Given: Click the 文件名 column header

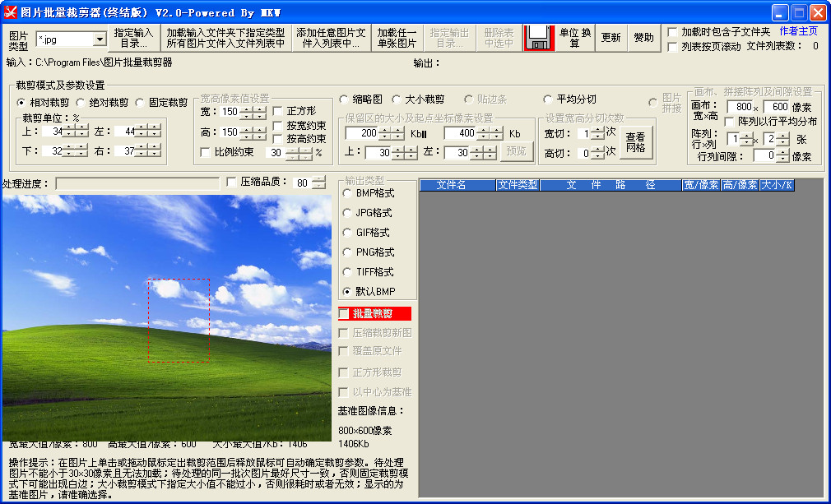Looking at the screenshot, I should click(457, 185).
